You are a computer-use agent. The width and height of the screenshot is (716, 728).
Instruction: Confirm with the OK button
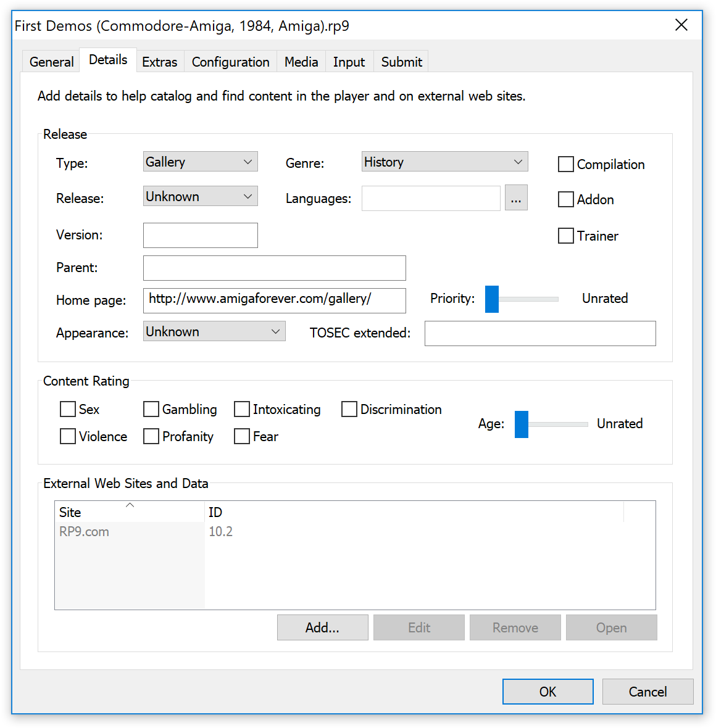547,692
